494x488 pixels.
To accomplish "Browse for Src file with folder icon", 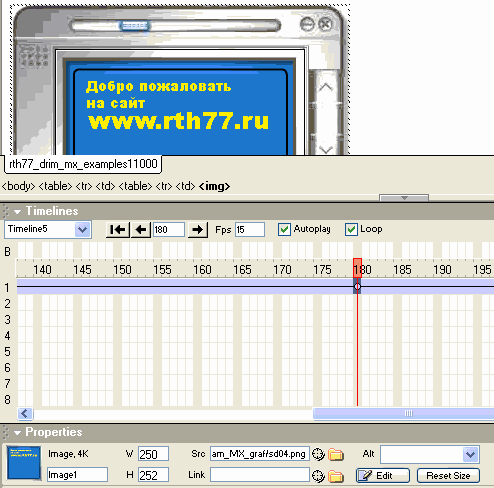I will click(336, 454).
